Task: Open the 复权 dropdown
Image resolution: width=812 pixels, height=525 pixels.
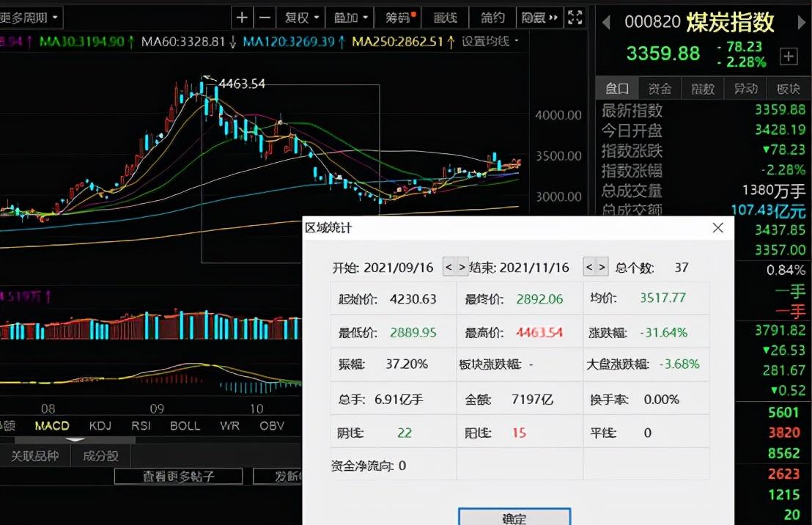Action: pos(301,18)
